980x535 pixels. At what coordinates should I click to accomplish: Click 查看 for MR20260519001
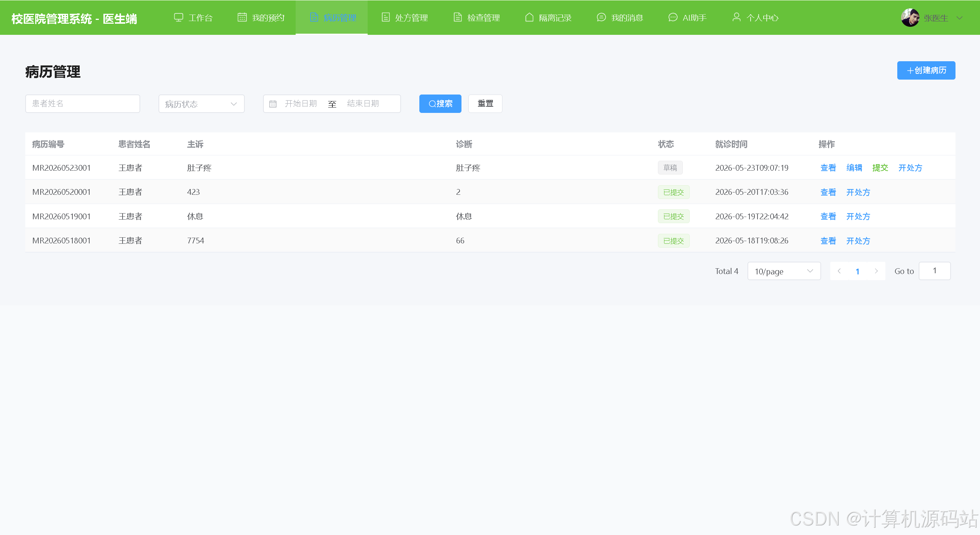(828, 216)
